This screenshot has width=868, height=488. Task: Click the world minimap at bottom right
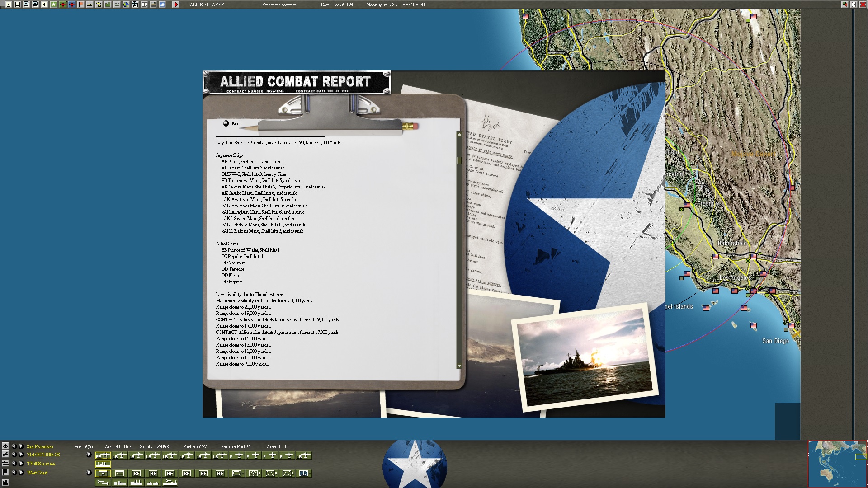[838, 464]
